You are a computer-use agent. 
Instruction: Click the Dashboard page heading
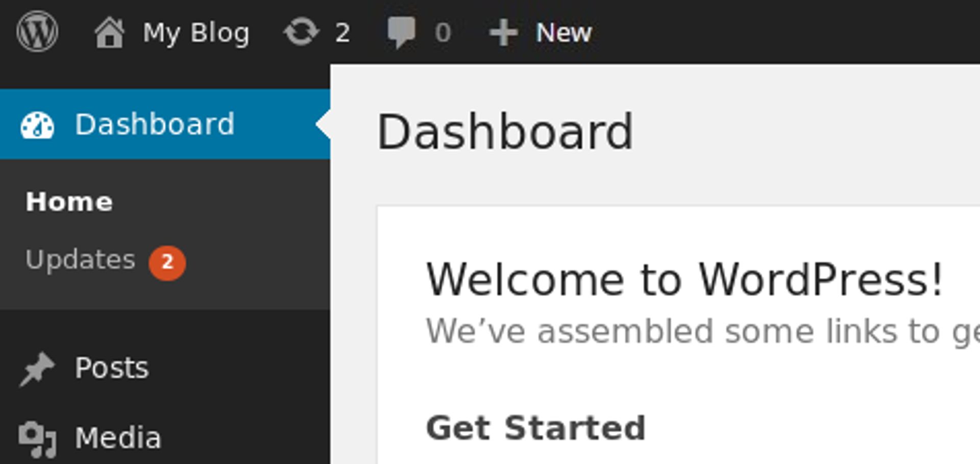505,132
